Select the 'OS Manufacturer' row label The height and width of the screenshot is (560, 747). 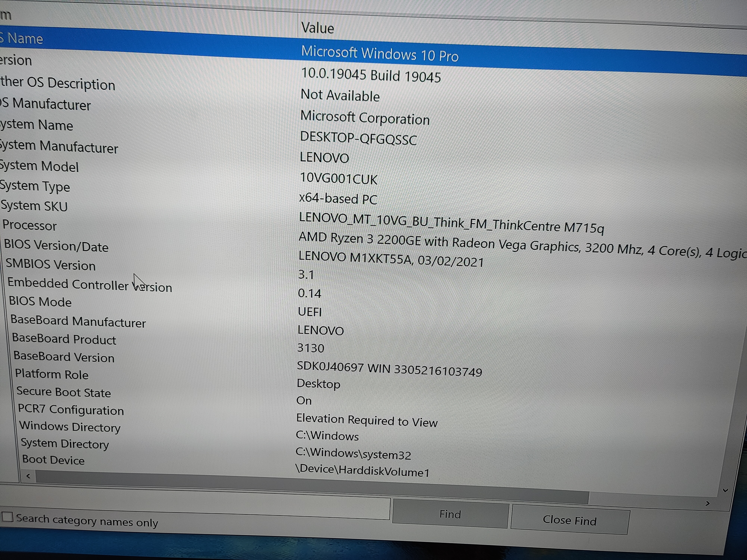(x=45, y=104)
